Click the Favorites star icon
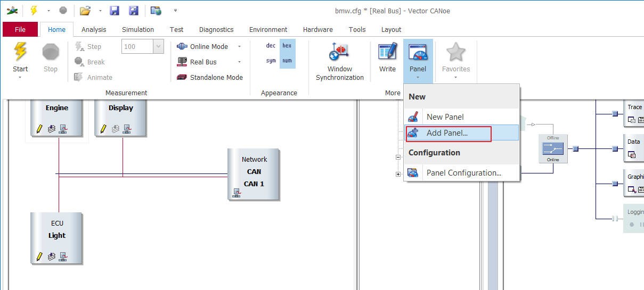Image resolution: width=644 pixels, height=290 pixels. (x=456, y=52)
